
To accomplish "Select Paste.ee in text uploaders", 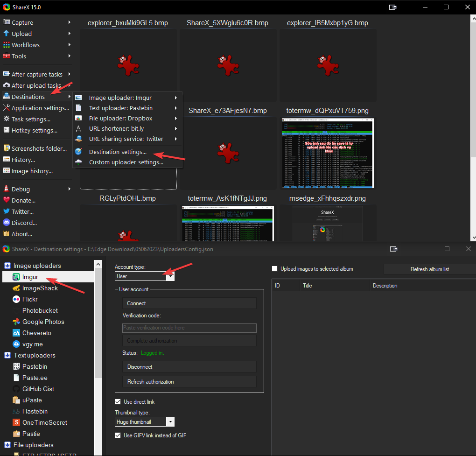I will 35,378.
